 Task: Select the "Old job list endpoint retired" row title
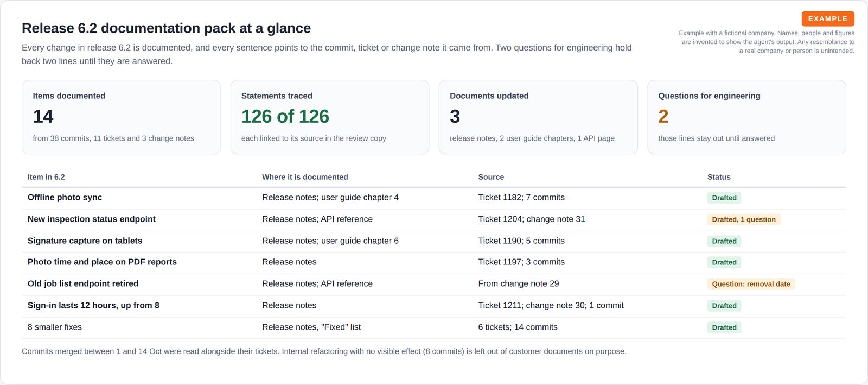tap(83, 284)
